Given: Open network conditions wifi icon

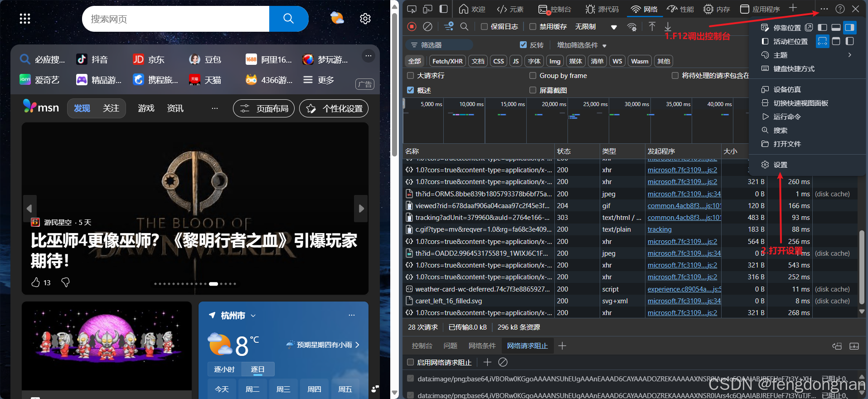Looking at the screenshot, I should [x=632, y=27].
